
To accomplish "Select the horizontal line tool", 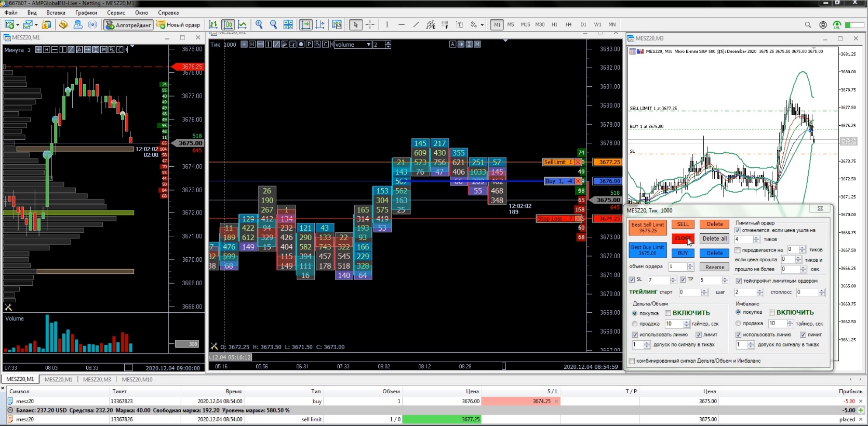I will pyautogui.click(x=402, y=24).
